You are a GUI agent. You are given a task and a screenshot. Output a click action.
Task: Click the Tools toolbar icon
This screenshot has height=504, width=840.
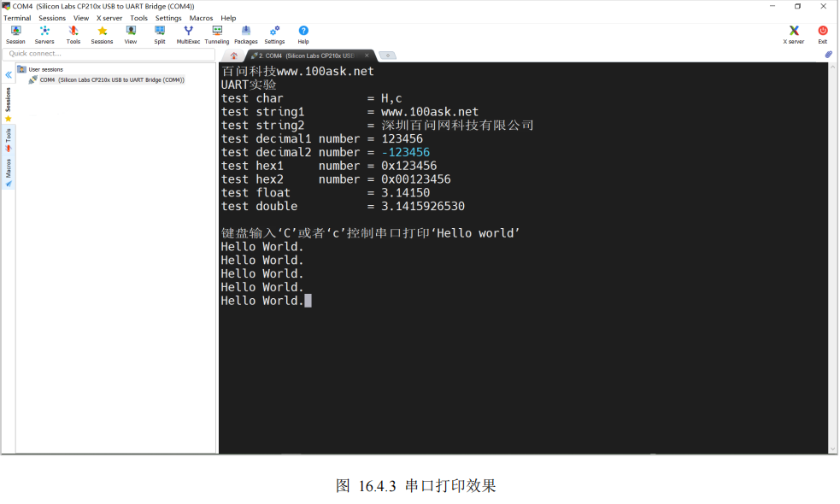tap(73, 35)
